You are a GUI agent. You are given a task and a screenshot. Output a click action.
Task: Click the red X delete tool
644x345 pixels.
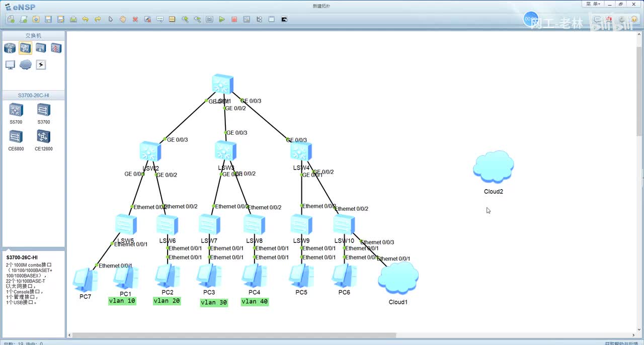135,19
